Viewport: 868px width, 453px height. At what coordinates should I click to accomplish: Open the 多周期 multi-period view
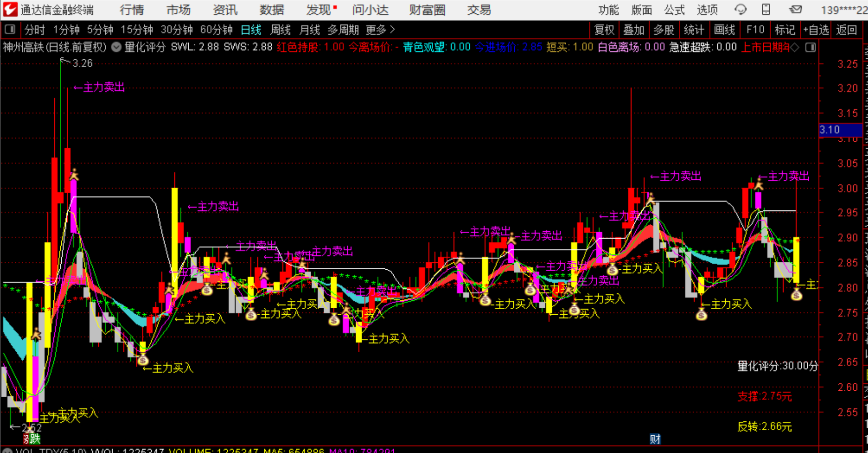point(343,30)
